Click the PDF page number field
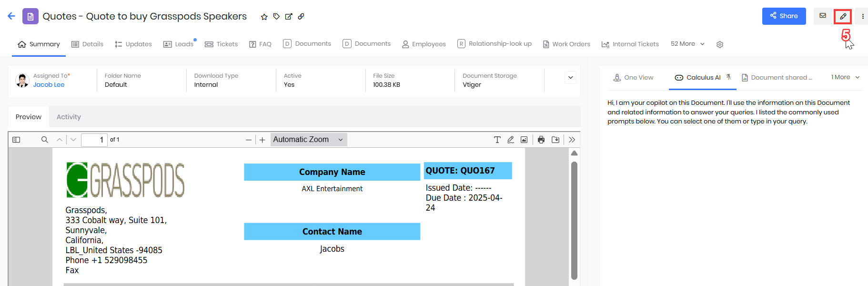Screen dimensions: 868x286 94,140
